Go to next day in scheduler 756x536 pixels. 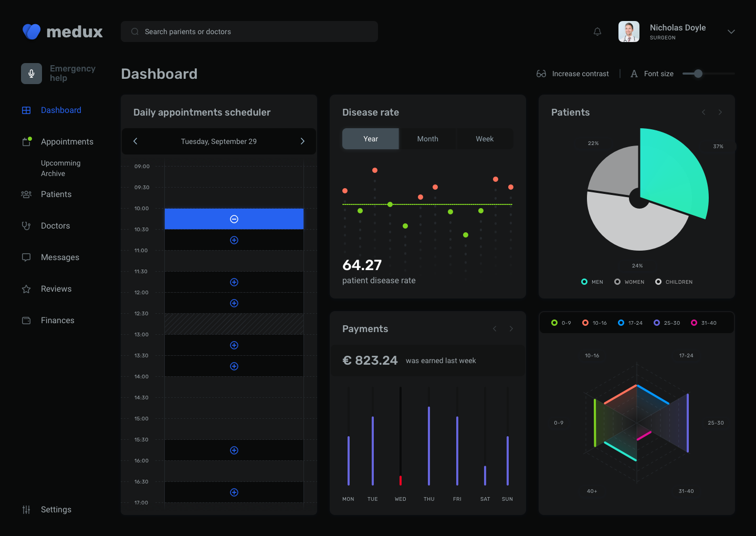(x=302, y=141)
